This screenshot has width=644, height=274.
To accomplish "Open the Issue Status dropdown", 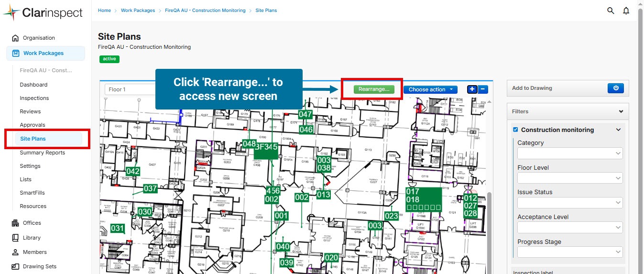I will tap(569, 203).
